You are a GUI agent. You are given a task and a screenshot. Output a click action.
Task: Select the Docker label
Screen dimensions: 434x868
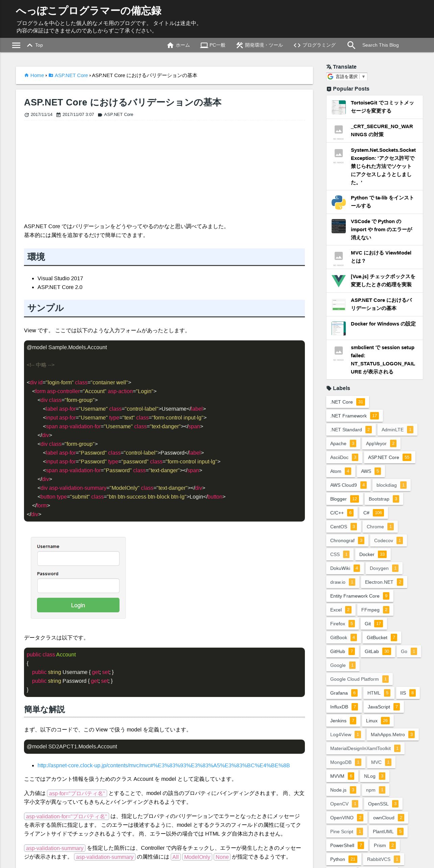(x=373, y=554)
